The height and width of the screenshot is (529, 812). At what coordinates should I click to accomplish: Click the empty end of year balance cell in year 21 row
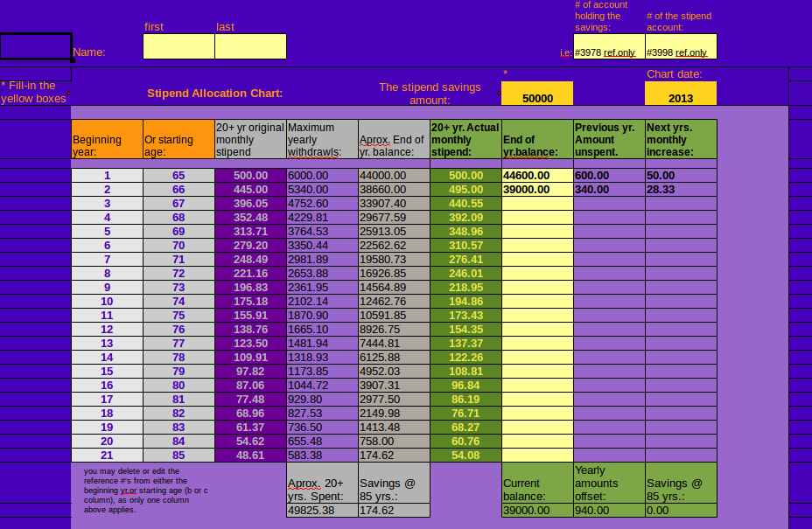pos(537,455)
